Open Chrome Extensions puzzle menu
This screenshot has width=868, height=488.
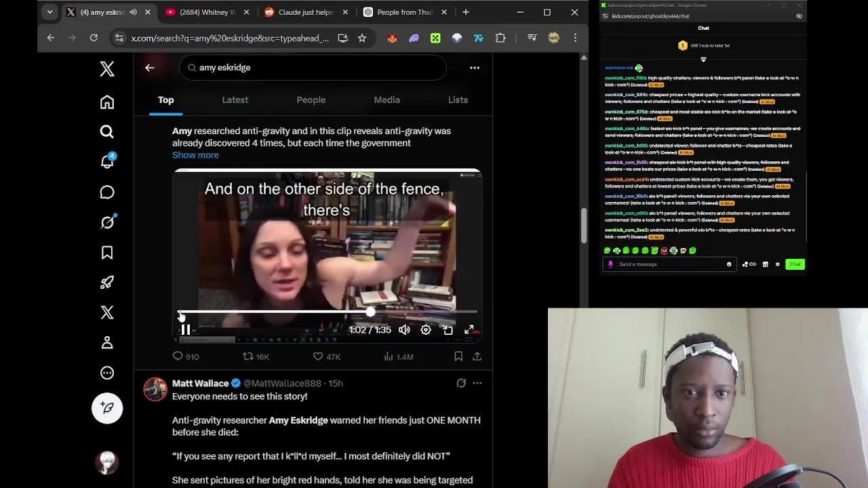[500, 39]
